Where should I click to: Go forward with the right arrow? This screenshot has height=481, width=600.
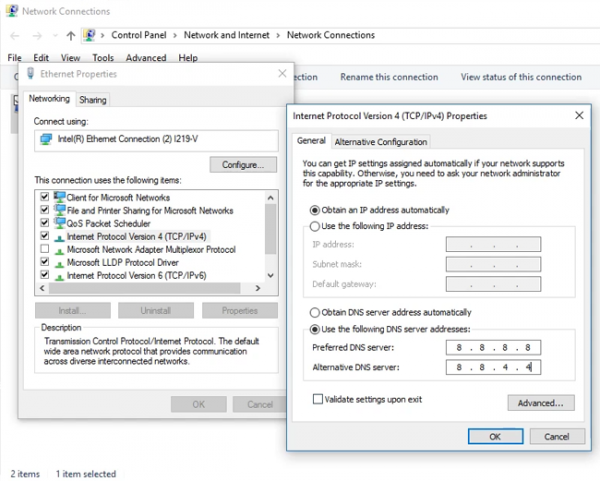(x=37, y=36)
